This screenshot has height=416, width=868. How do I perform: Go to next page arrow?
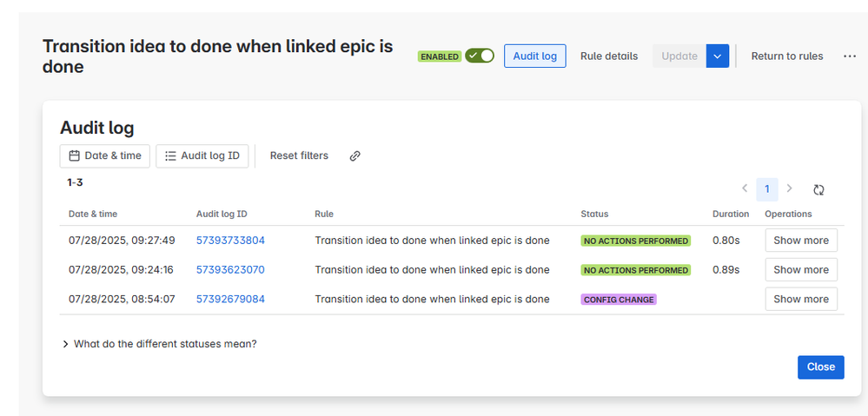(790, 188)
